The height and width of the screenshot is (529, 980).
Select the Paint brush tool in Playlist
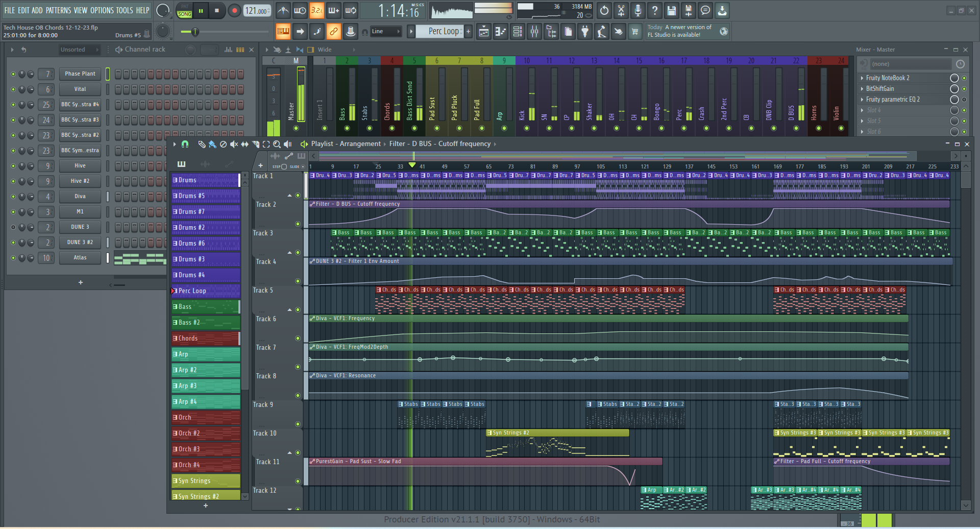pyautogui.click(x=212, y=144)
